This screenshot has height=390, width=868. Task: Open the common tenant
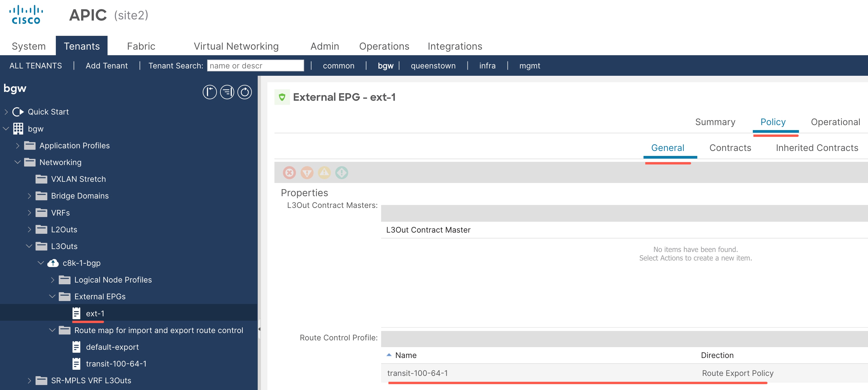[338, 66]
